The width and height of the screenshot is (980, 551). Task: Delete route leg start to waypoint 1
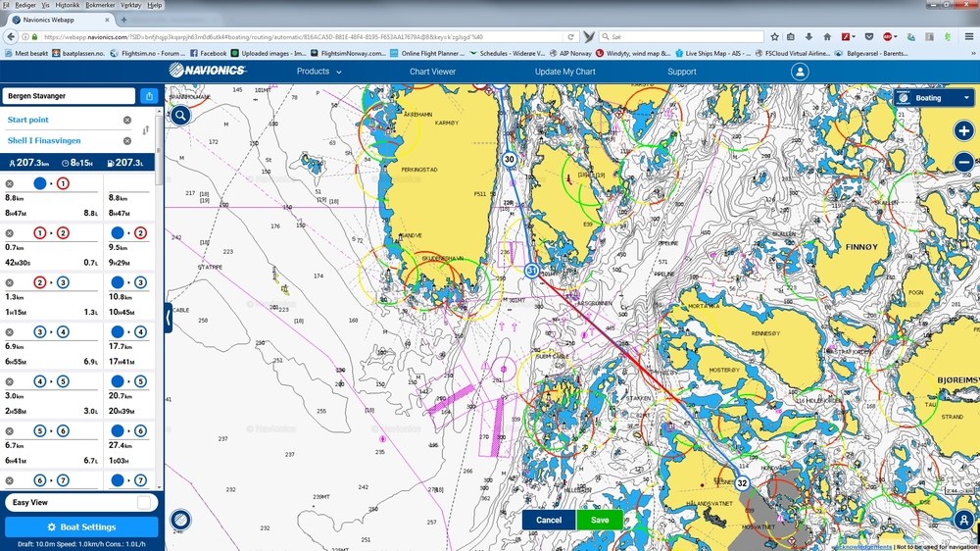pyautogui.click(x=10, y=183)
